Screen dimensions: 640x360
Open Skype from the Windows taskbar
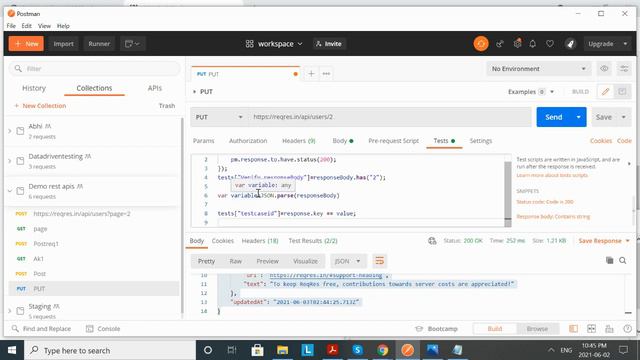click(x=357, y=350)
